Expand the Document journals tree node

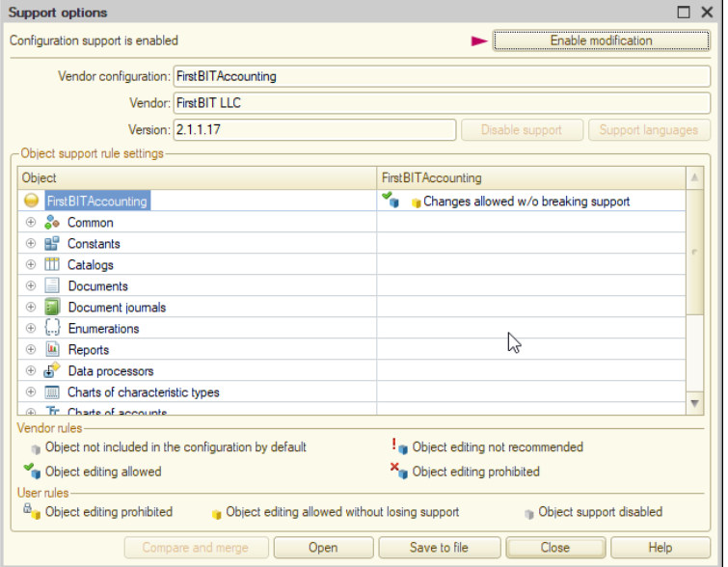pos(31,307)
